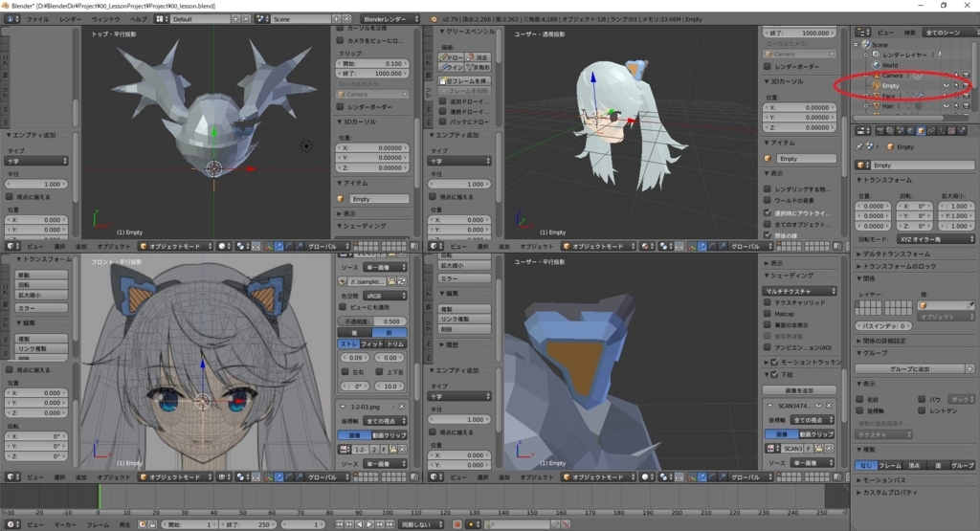Open the 同期しない sync dropdown in timeline
This screenshot has height=531, width=980.
[x=422, y=524]
